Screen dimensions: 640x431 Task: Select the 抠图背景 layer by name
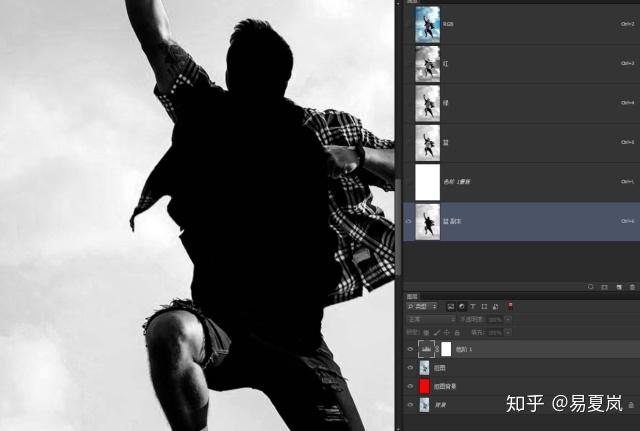[x=445, y=386]
